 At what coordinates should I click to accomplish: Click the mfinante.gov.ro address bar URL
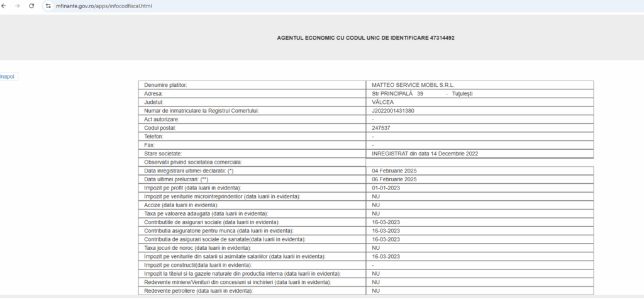(104, 6)
